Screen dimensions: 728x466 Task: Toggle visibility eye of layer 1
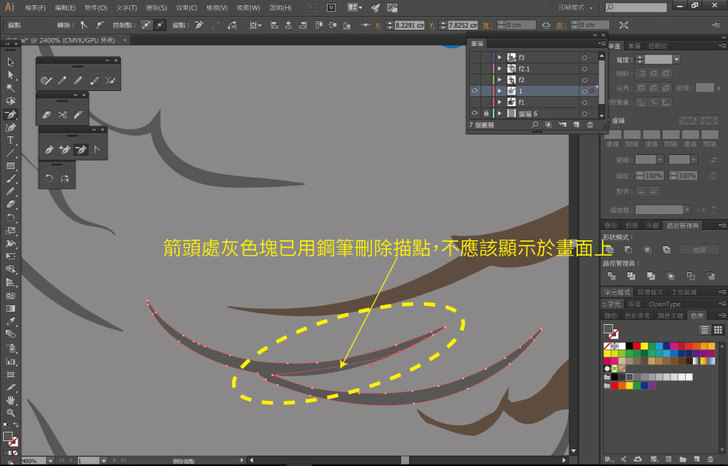tap(473, 90)
